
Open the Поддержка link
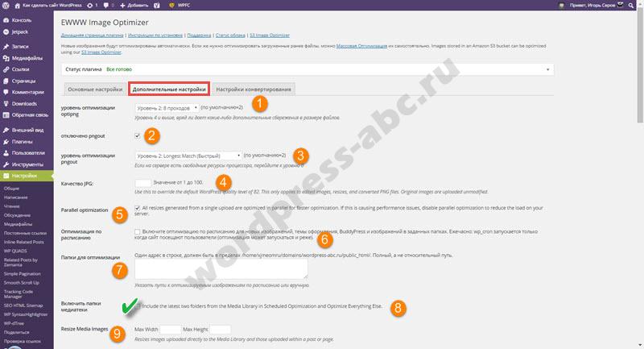point(199,35)
